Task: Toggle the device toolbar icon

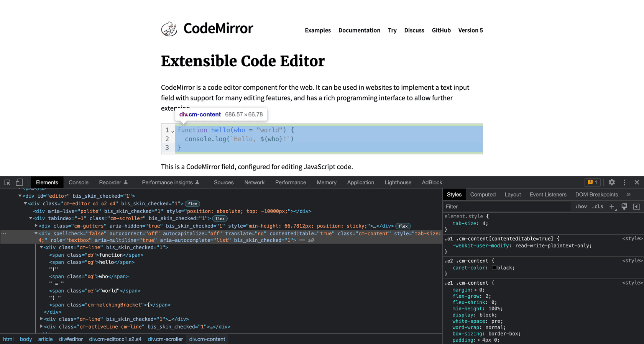Action: 19,182
